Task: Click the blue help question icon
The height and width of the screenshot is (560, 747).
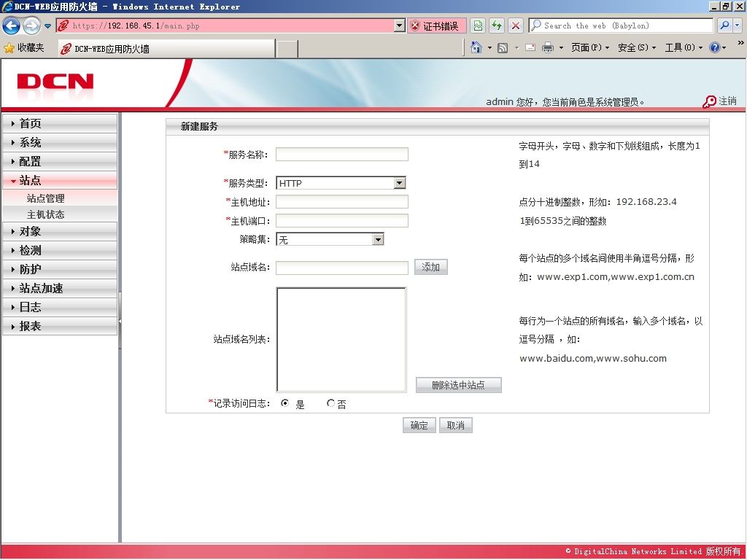Action: pos(714,47)
